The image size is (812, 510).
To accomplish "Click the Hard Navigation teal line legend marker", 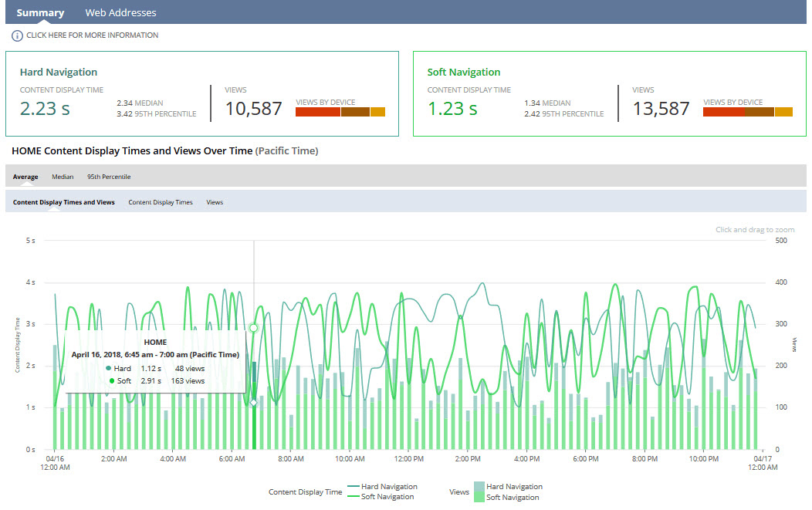I will click(354, 487).
